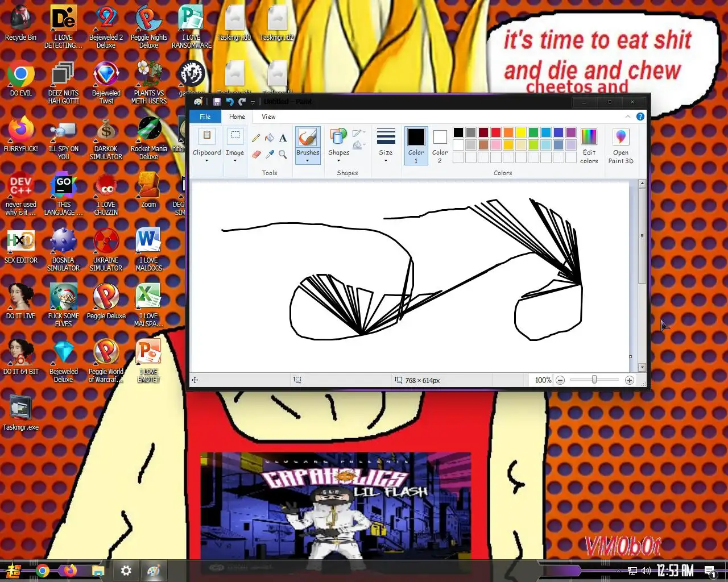This screenshot has width=728, height=582.
Task: Pick the red color swatch
Action: pyautogui.click(x=496, y=132)
